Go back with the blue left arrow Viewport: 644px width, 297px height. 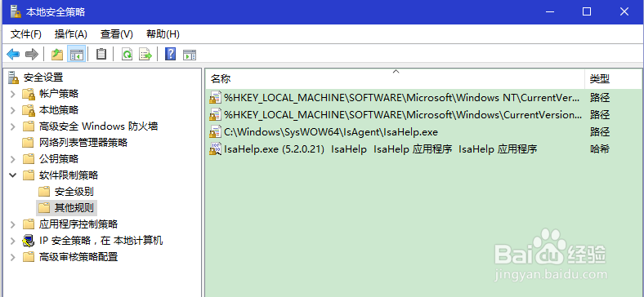pyautogui.click(x=13, y=54)
